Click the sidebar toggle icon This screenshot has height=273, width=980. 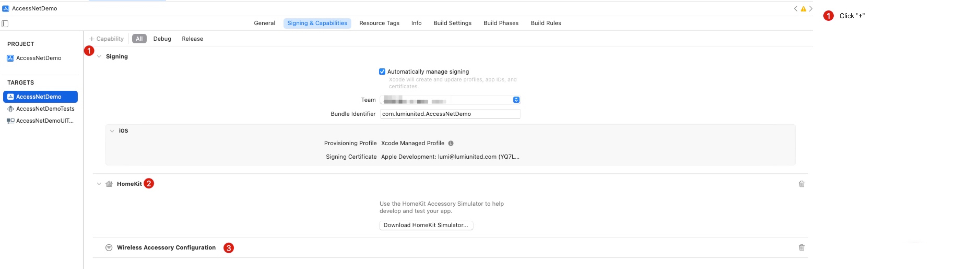point(5,24)
